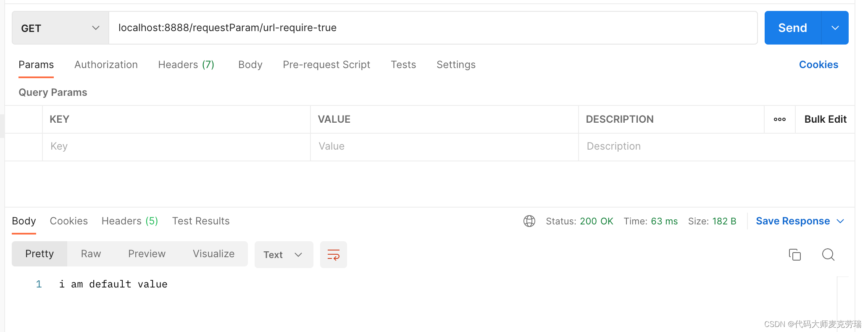Click the response text 'i am default value'
The height and width of the screenshot is (332, 868).
coord(113,285)
